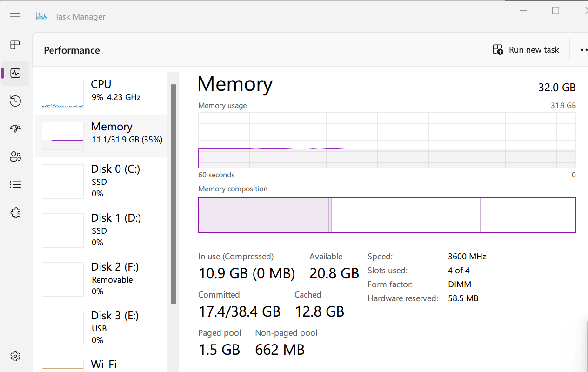Select Disk 3 (E:) USB drive
The image size is (588, 372).
100,327
